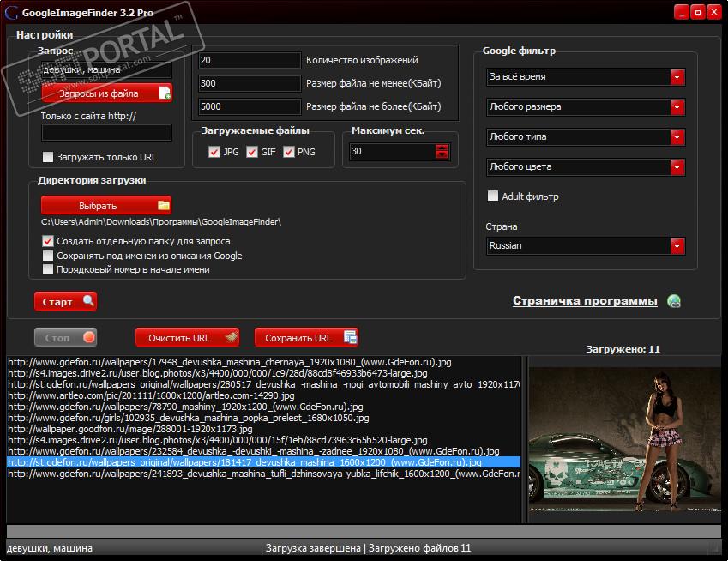
Task: Click the Только с сайта http:// input field
Action: pos(107,132)
